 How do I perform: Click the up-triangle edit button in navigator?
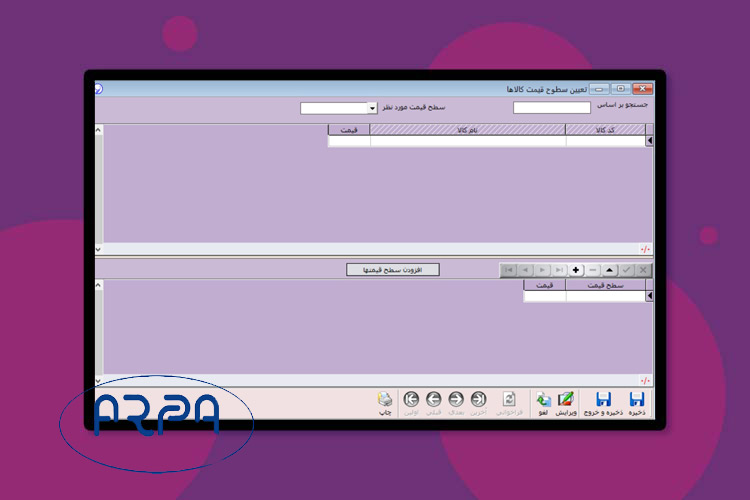[609, 270]
